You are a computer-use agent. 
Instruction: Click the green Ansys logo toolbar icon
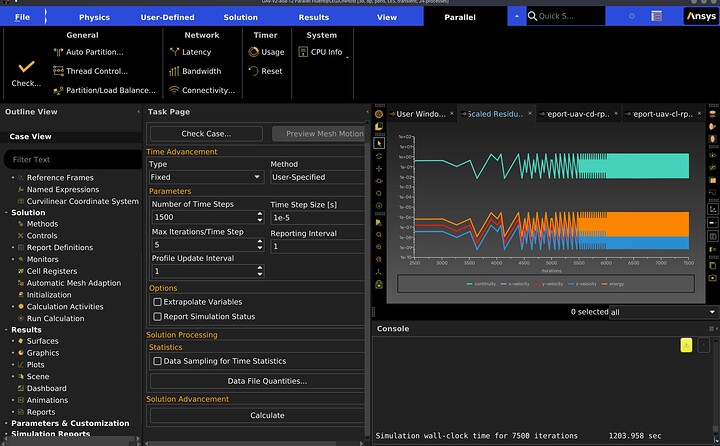pos(379,285)
